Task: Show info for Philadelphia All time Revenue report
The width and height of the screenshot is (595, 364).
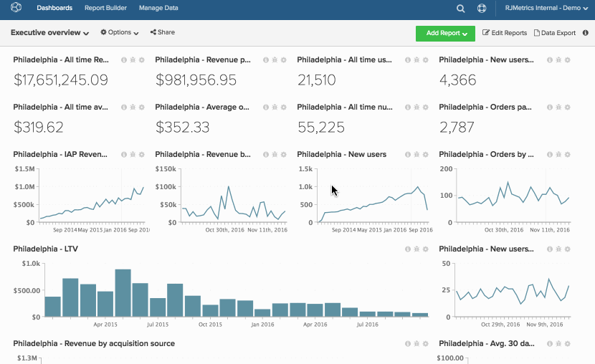Action: 124,59
